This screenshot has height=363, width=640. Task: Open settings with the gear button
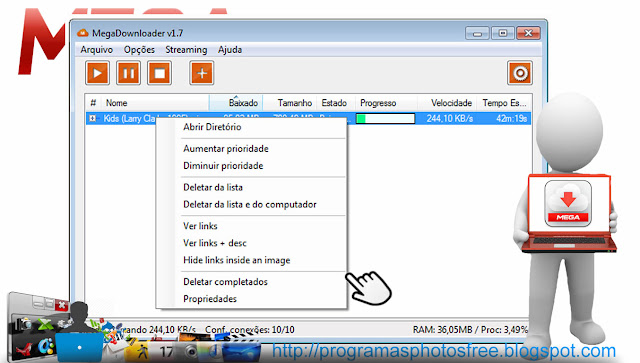coord(520,73)
